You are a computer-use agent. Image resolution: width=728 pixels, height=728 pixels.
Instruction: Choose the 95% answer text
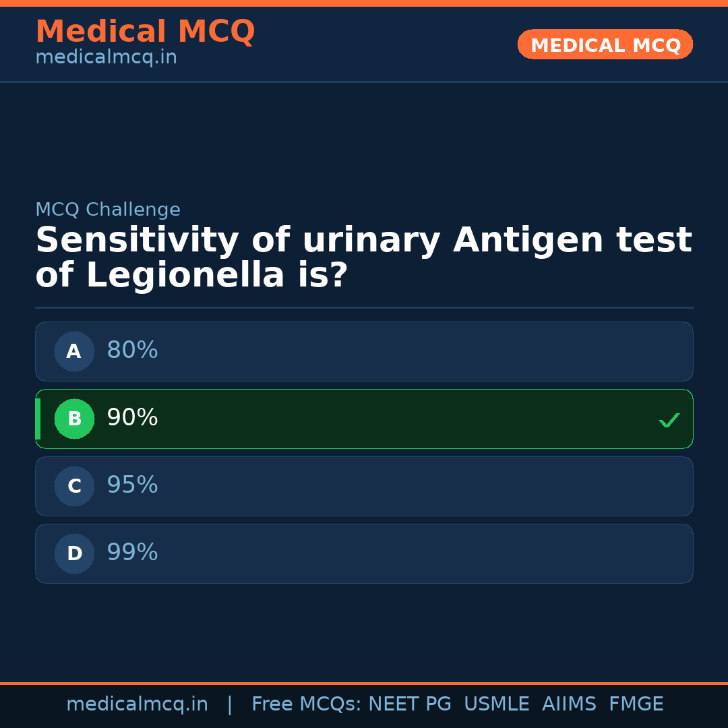[132, 485]
